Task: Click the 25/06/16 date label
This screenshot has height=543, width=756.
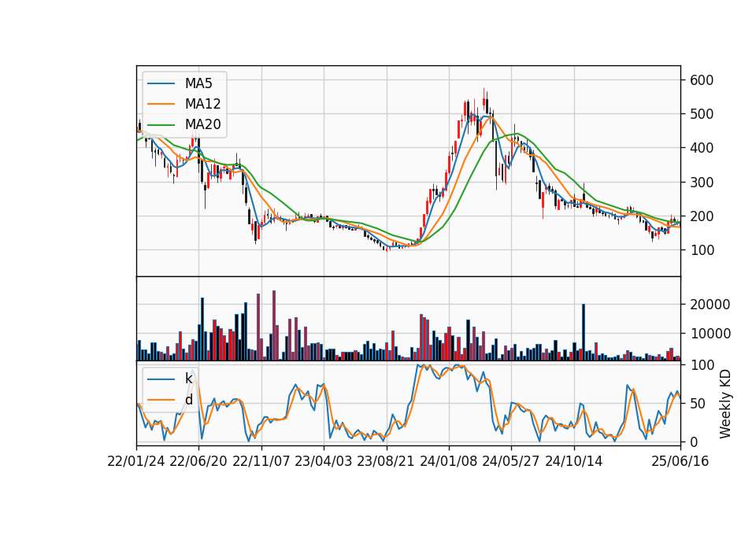Action: [680, 461]
